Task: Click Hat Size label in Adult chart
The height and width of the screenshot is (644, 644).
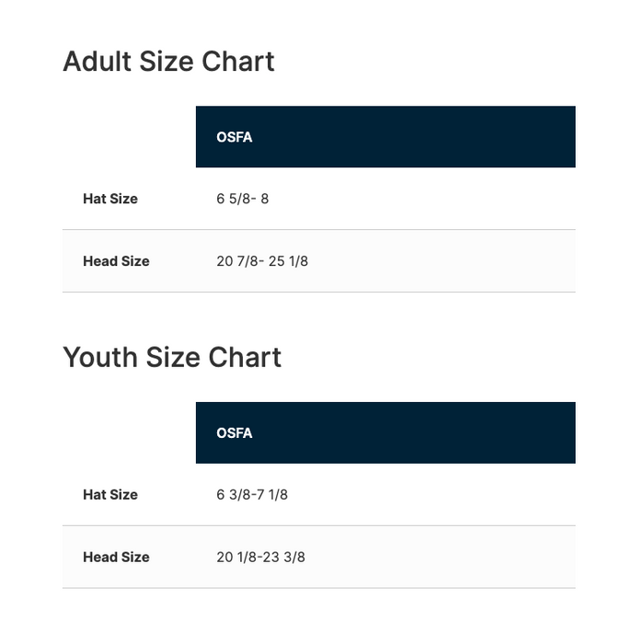Action: 110,199
